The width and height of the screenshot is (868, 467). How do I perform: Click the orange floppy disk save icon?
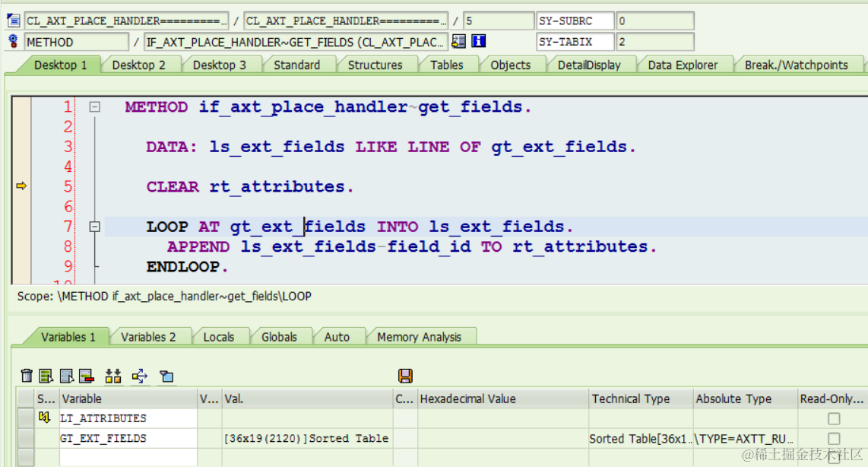pos(405,376)
